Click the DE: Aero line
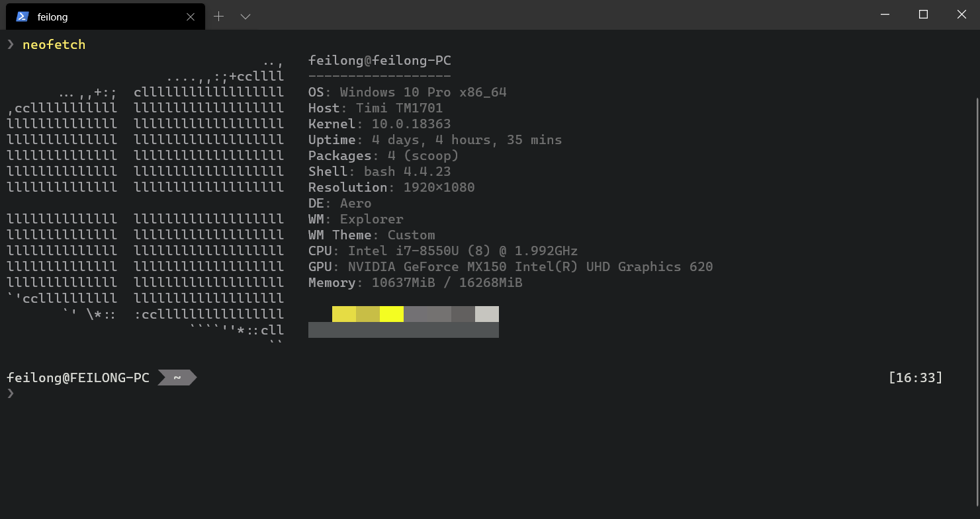Viewport: 980px width, 519px height. (x=340, y=204)
